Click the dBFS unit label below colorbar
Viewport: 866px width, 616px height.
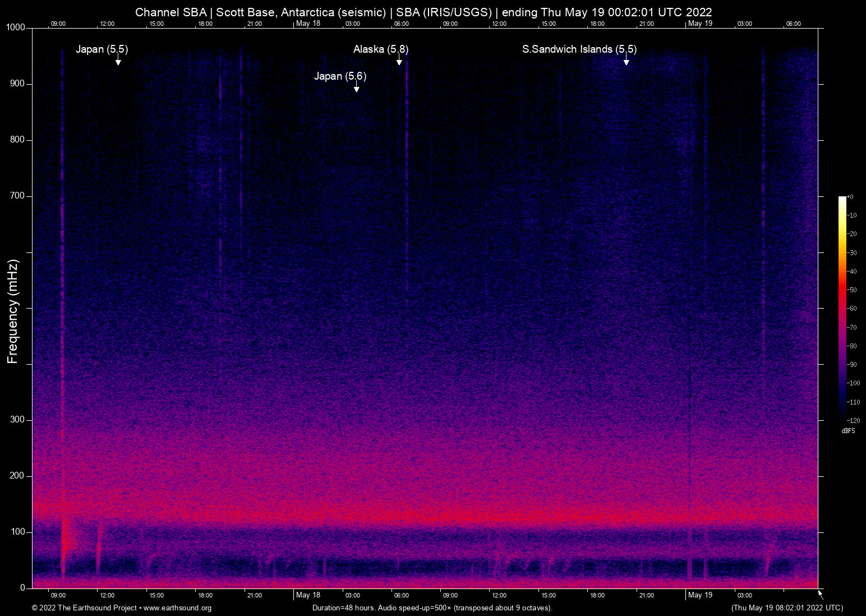[848, 431]
